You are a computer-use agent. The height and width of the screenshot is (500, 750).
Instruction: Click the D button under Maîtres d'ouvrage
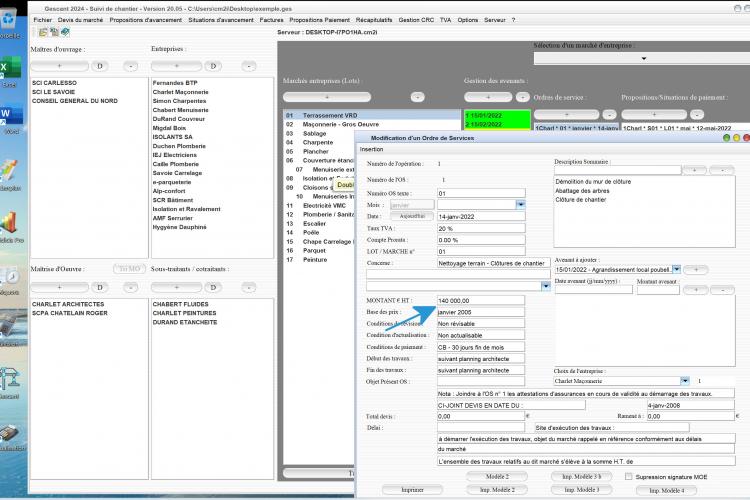[100, 66]
